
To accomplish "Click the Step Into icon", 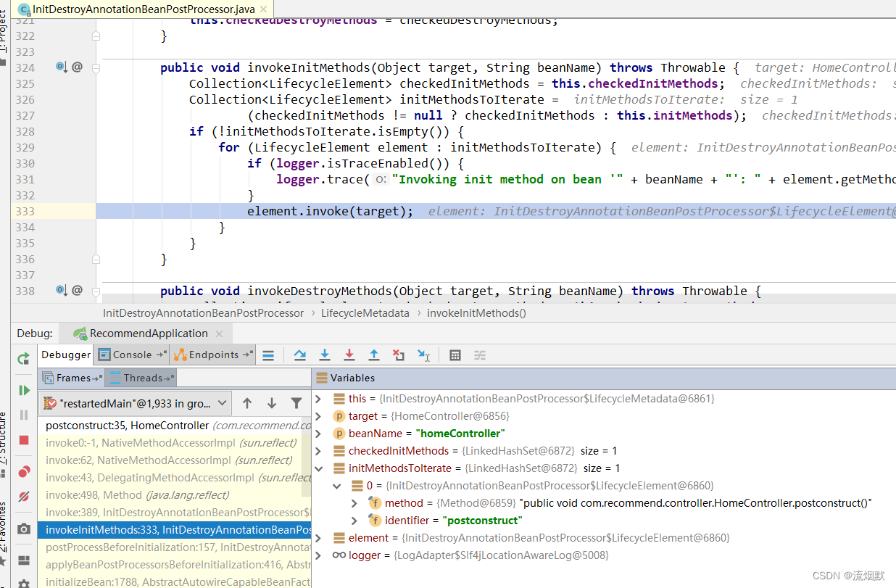I will 325,355.
